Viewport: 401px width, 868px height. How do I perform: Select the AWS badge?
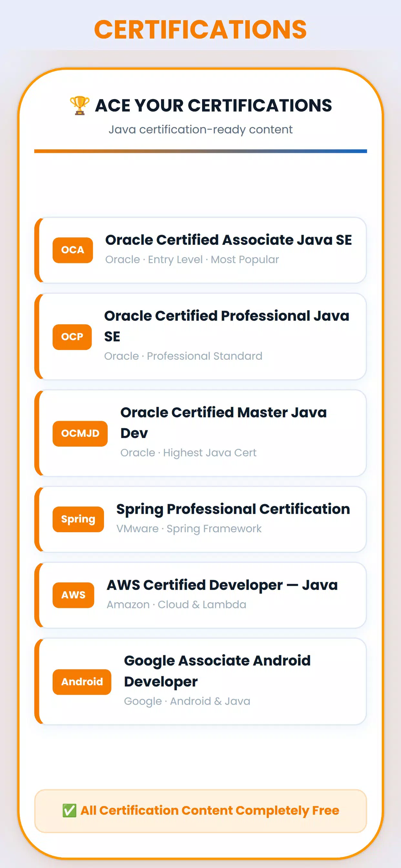coord(73,595)
